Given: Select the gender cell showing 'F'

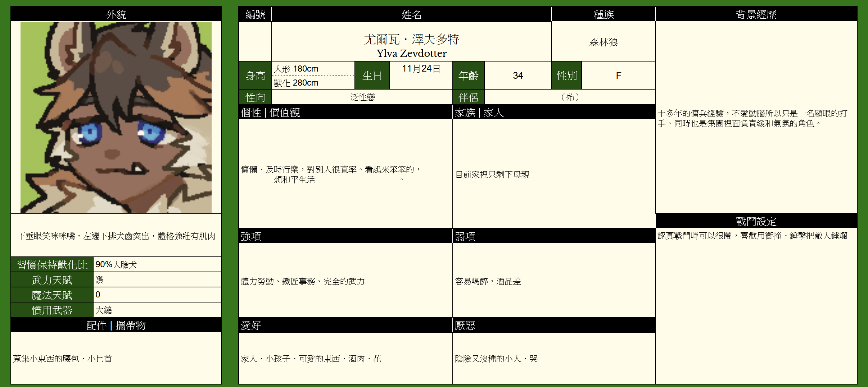Looking at the screenshot, I should (x=618, y=76).
